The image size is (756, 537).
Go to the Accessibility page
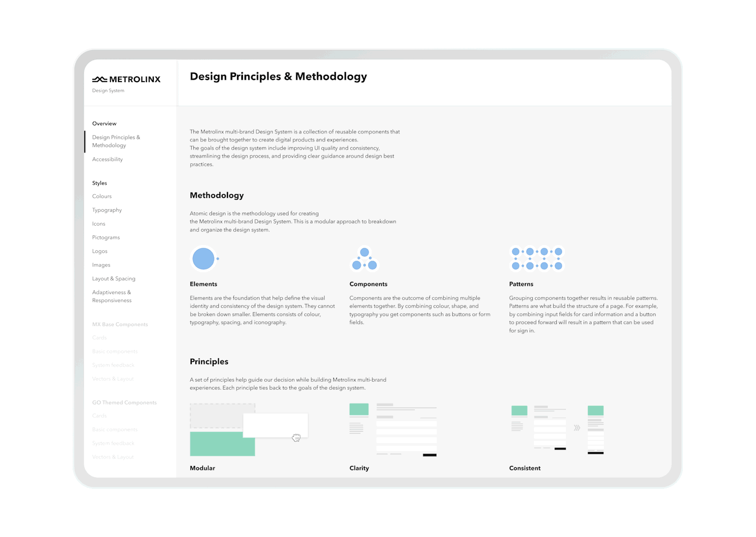click(x=107, y=160)
